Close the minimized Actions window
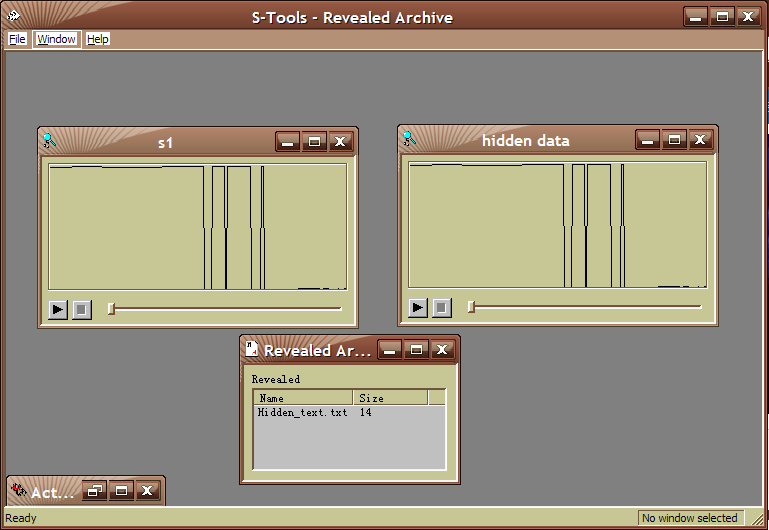This screenshot has width=769, height=530. point(147,490)
